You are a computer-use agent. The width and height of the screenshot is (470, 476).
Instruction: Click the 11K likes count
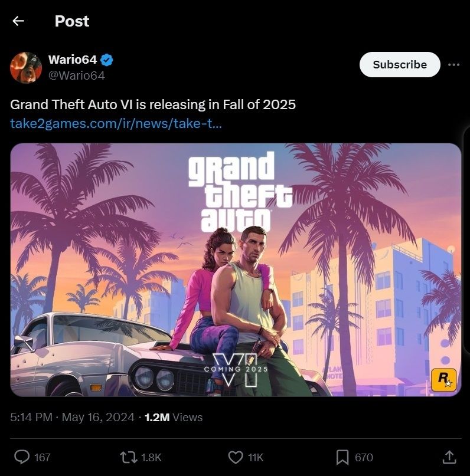256,458
